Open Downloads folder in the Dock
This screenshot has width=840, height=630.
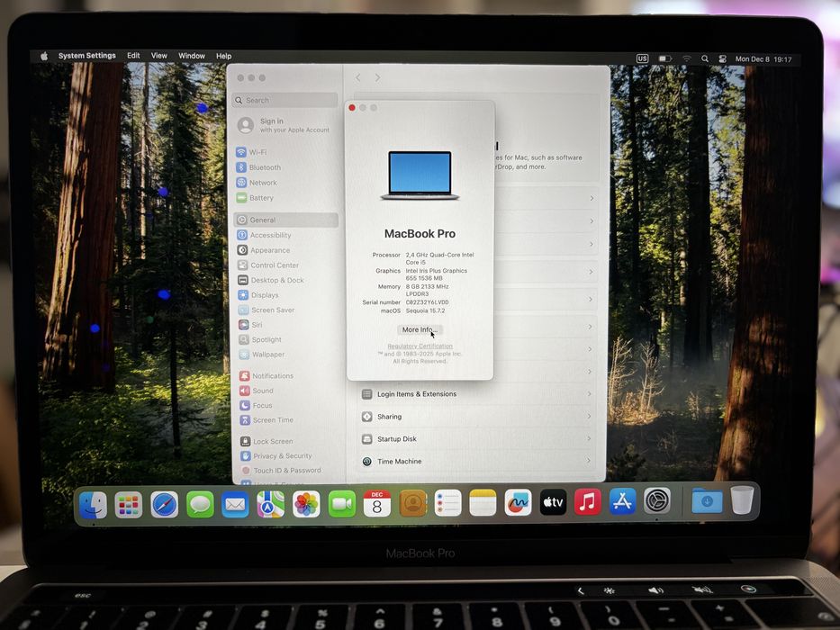(707, 501)
